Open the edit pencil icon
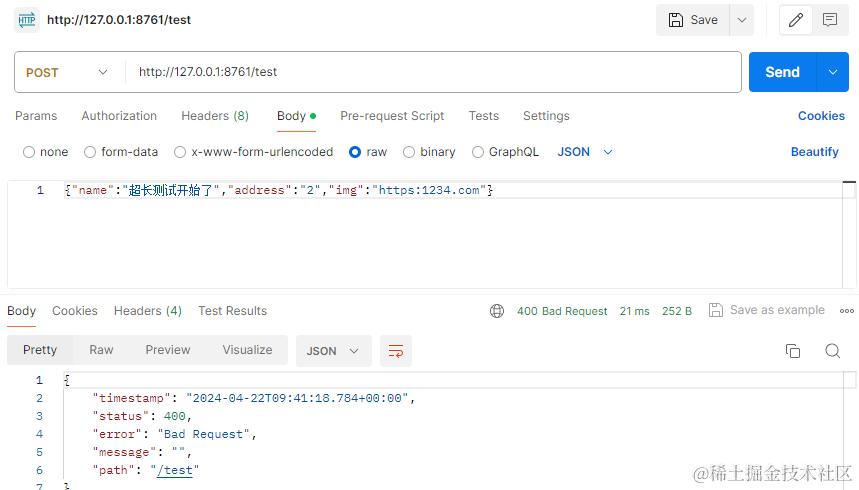 click(795, 20)
